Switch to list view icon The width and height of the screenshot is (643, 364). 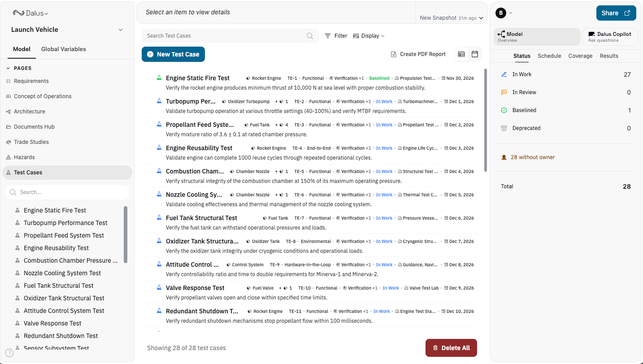click(461, 54)
